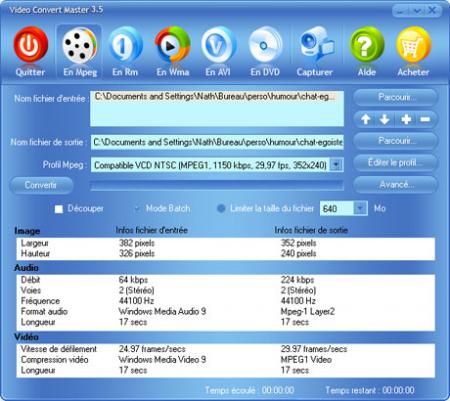Click the red Quitter power icon

coord(31,44)
